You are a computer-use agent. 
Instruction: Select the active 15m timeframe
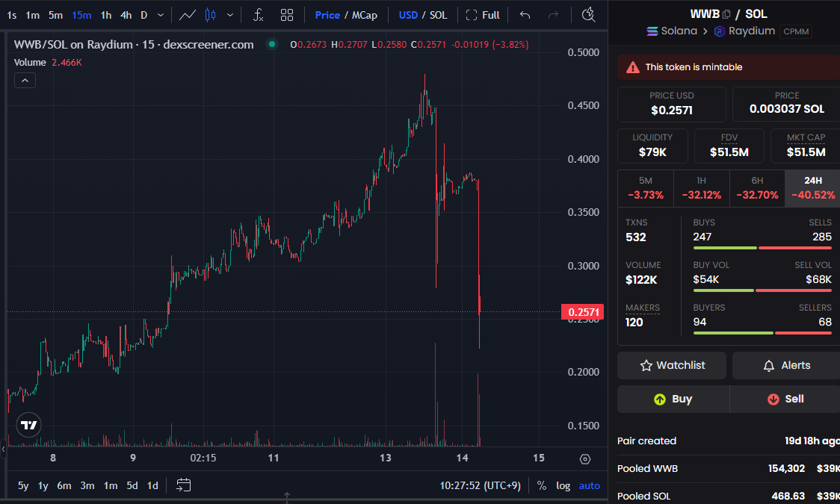click(81, 15)
